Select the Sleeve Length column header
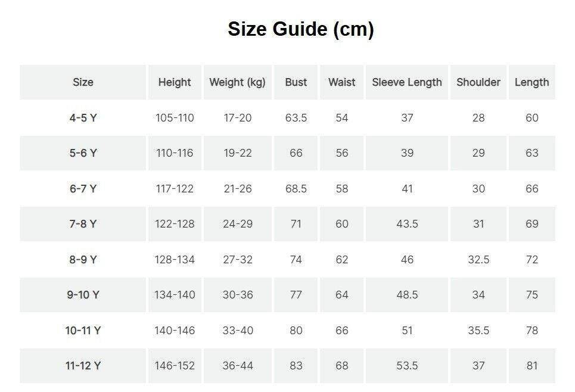 pos(407,82)
